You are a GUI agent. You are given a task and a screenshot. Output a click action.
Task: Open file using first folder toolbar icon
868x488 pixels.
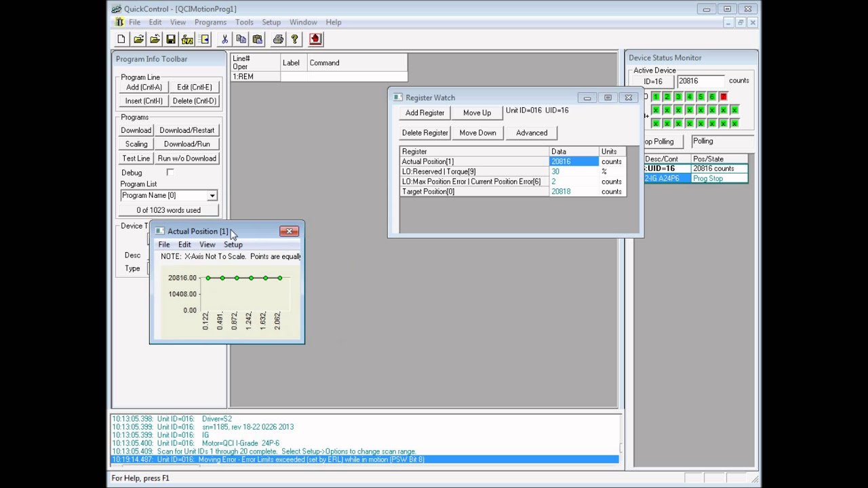138,39
